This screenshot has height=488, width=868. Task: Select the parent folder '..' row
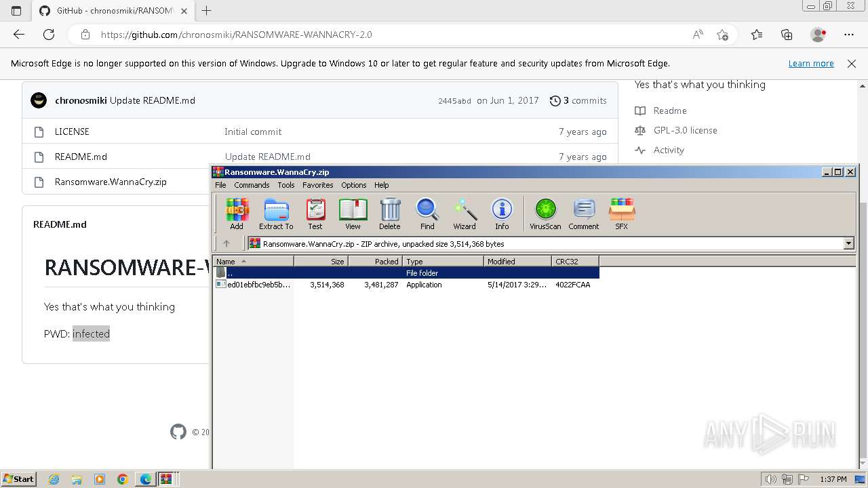(x=406, y=272)
